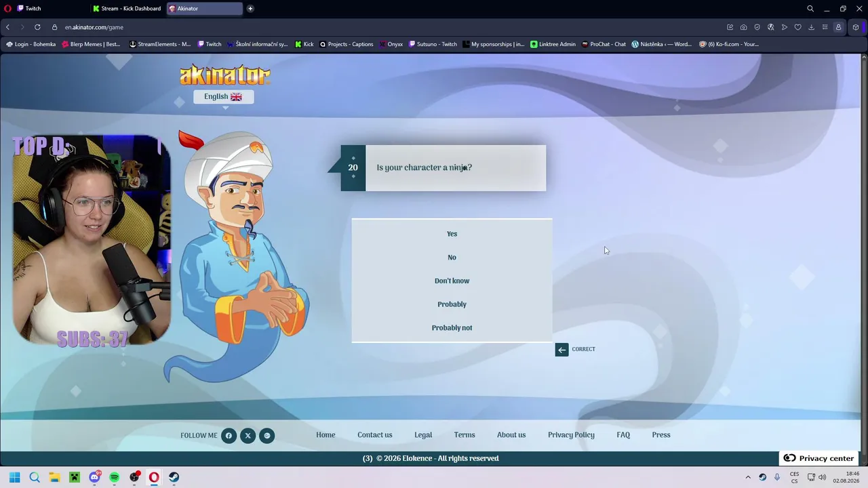Viewport: 868px width, 488px height.
Task: Open the page translate icon
Action: (771, 27)
